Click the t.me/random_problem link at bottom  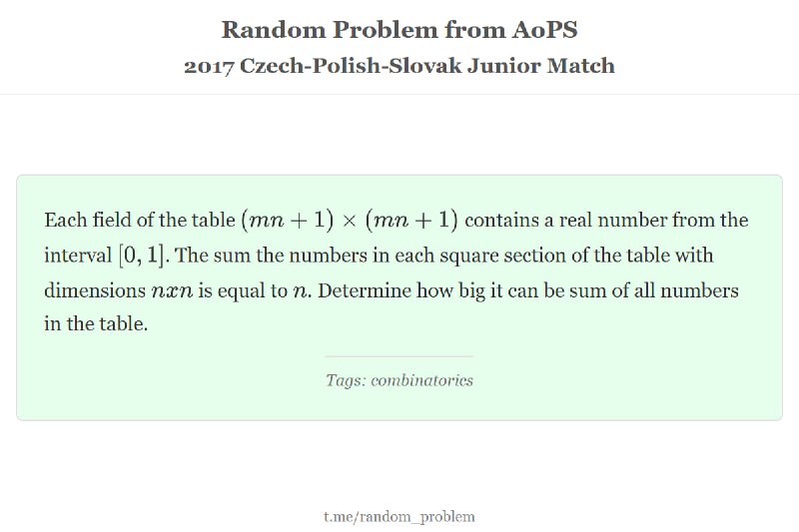click(x=399, y=517)
